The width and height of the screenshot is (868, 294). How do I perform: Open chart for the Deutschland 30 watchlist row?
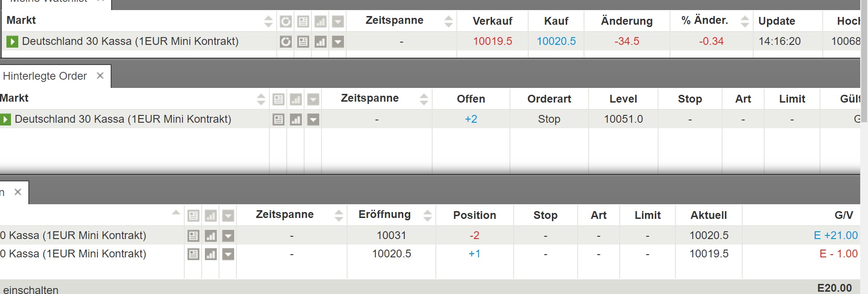pyautogui.click(x=321, y=42)
